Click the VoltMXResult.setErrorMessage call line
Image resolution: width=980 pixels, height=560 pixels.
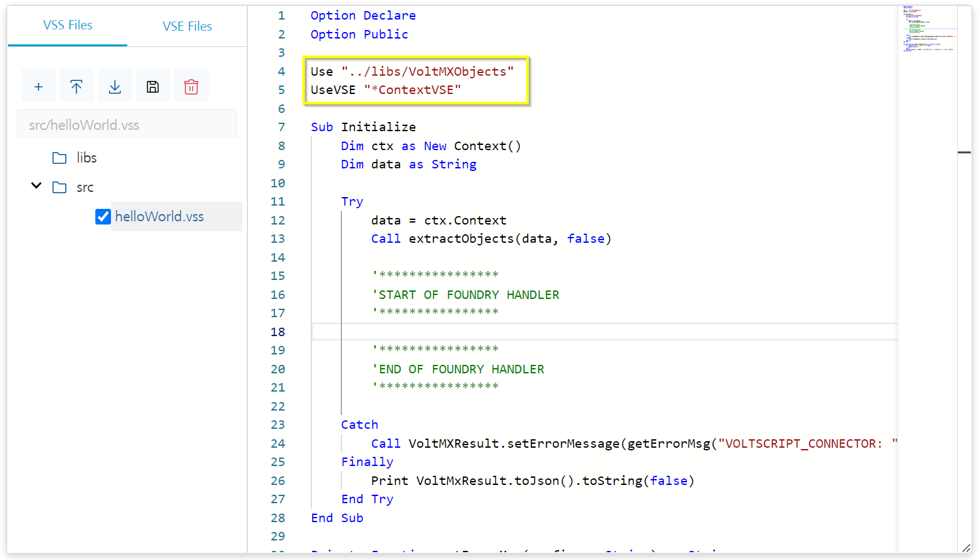tap(635, 444)
